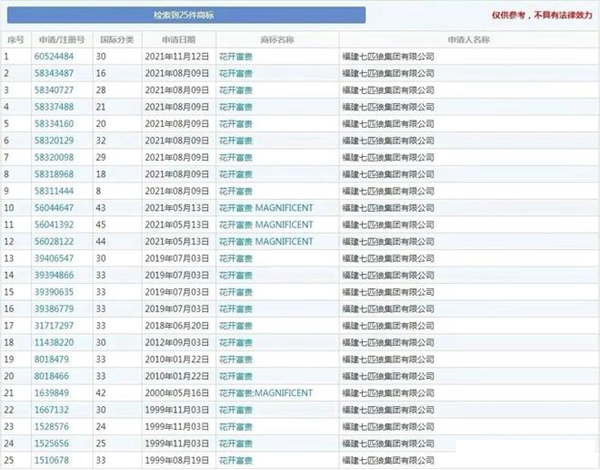Open registration number 1667132 link

coord(51,410)
